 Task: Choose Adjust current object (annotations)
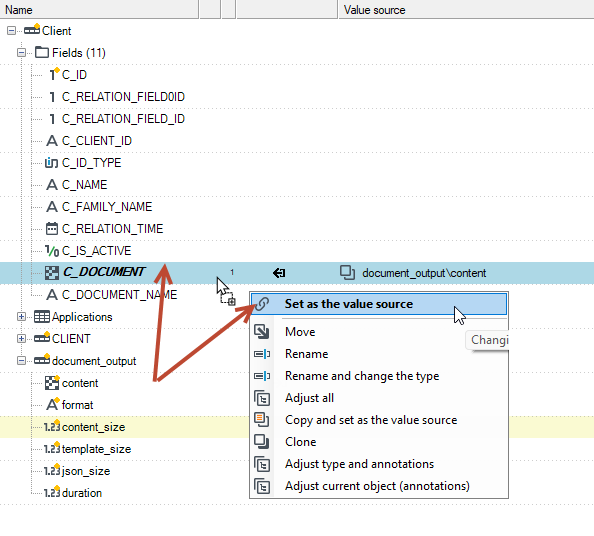tap(378, 486)
